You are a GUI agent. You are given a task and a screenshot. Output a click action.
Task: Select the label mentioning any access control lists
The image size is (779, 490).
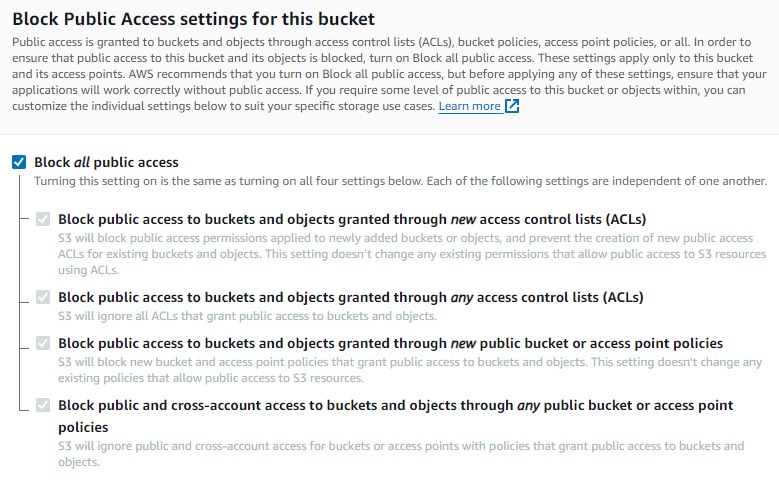350,297
